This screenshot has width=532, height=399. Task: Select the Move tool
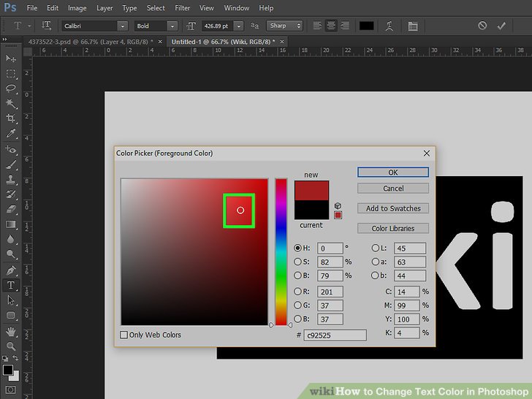(x=11, y=58)
